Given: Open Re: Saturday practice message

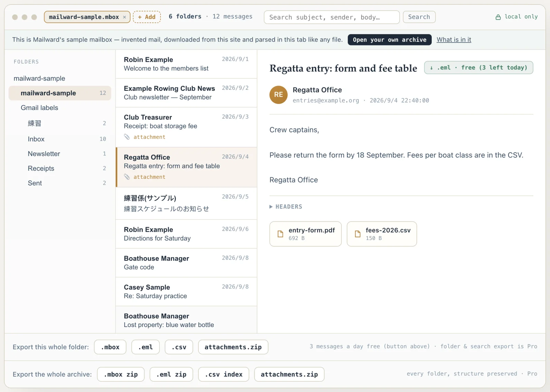Looking at the screenshot, I should coord(186,292).
